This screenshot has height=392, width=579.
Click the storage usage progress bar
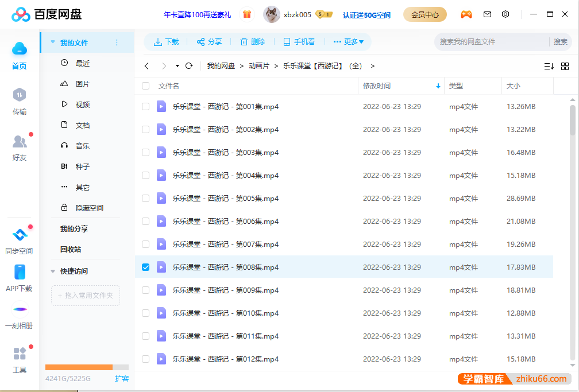pos(87,367)
